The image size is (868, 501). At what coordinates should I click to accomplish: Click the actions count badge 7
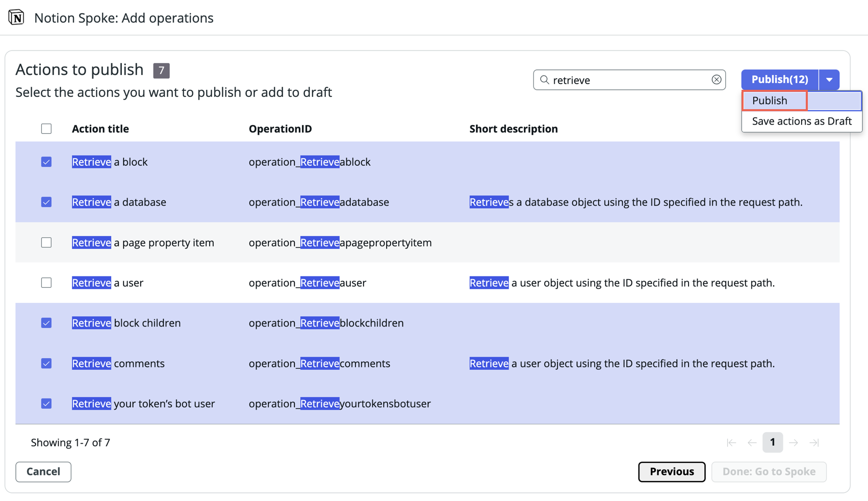pos(161,70)
